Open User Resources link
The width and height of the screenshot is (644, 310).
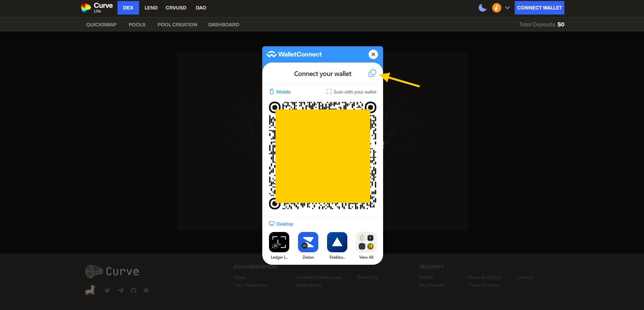pyautogui.click(x=250, y=285)
